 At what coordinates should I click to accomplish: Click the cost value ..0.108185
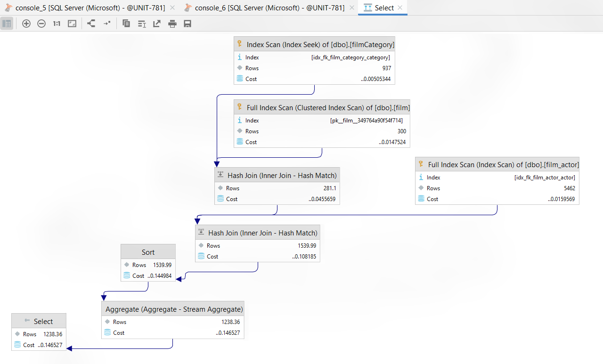tap(304, 257)
